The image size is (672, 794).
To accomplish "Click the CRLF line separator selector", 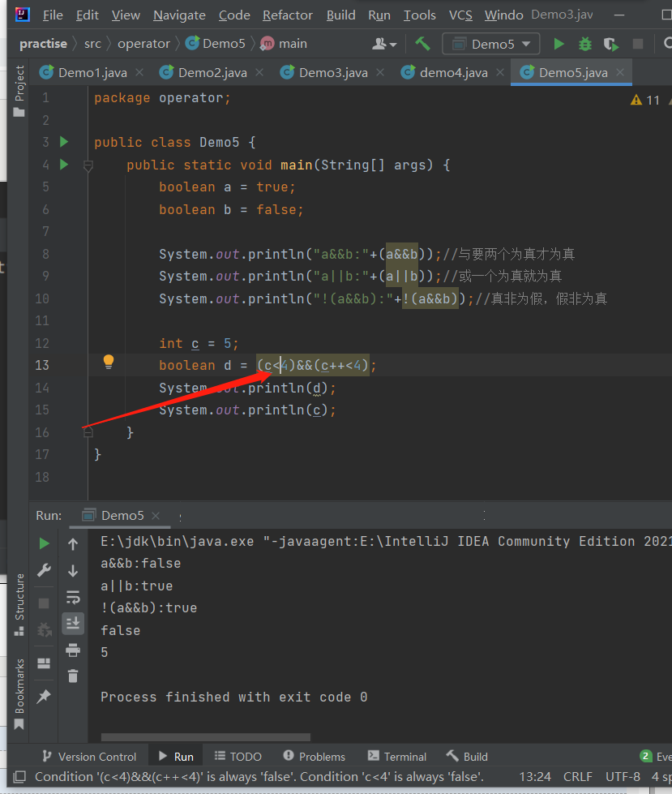I will coord(577,777).
